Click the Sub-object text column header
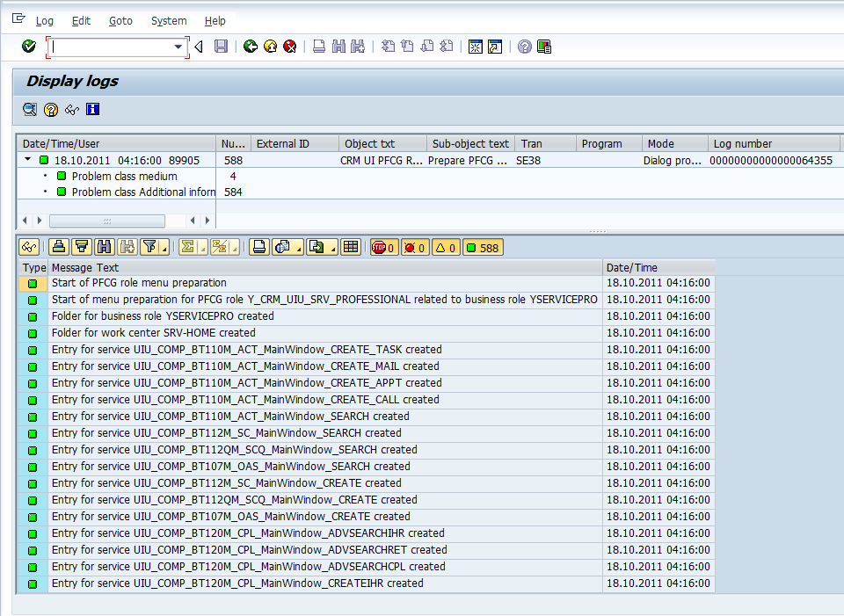Screen dimensions: 844x616 470,143
